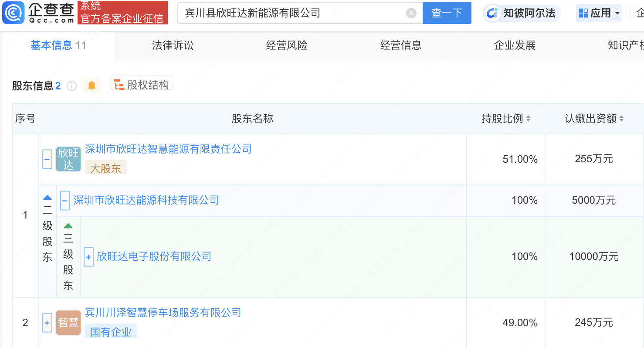This screenshot has width=644, height=348.
Task: Click the 查一下 search button
Action: tap(447, 13)
